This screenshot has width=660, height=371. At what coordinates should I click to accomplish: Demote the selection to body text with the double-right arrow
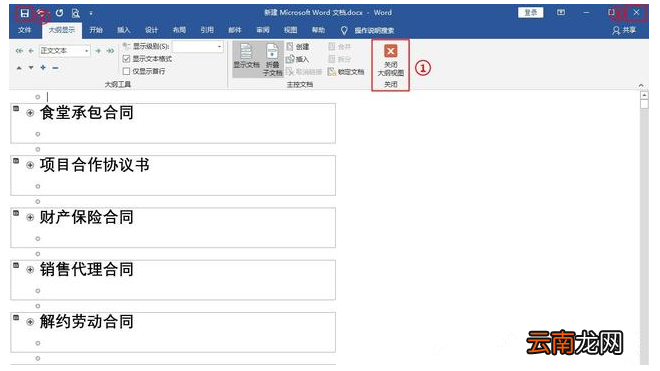[110, 51]
